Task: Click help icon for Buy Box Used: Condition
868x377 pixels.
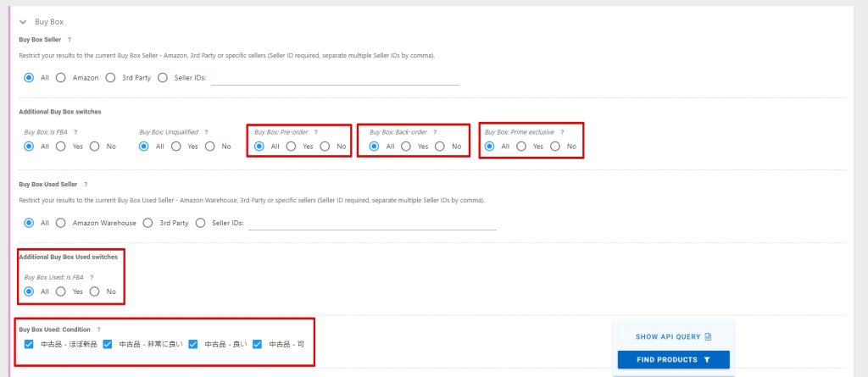Action: click(x=99, y=329)
